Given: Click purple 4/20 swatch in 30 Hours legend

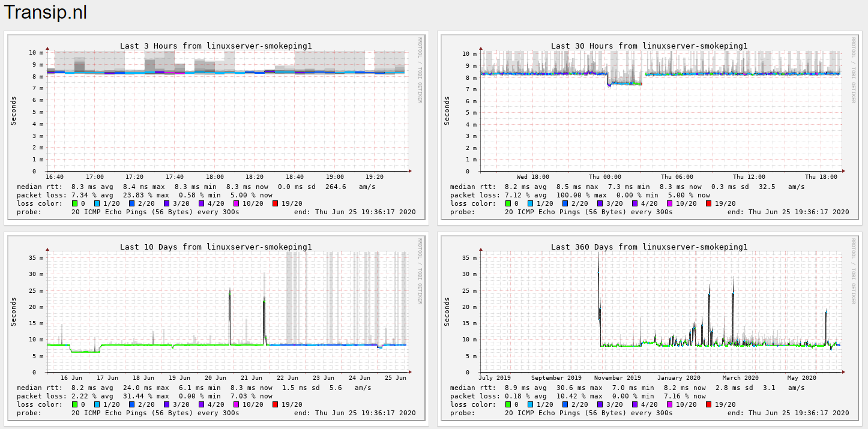Looking at the screenshot, I should 636,203.
